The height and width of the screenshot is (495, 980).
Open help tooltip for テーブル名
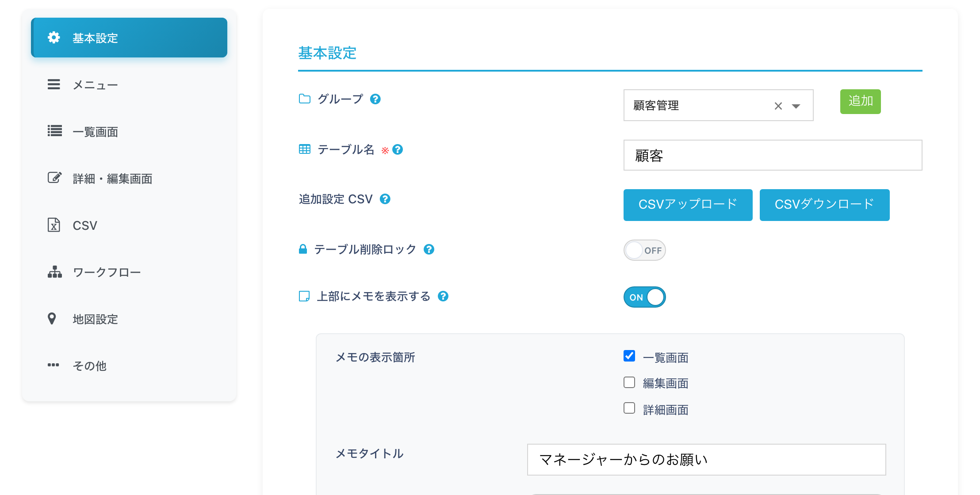tap(398, 150)
